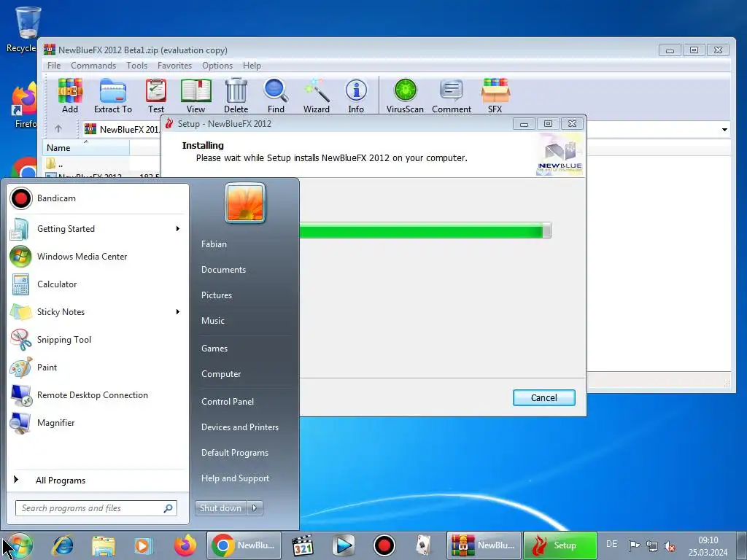Open the Pictures library link

coord(216,295)
